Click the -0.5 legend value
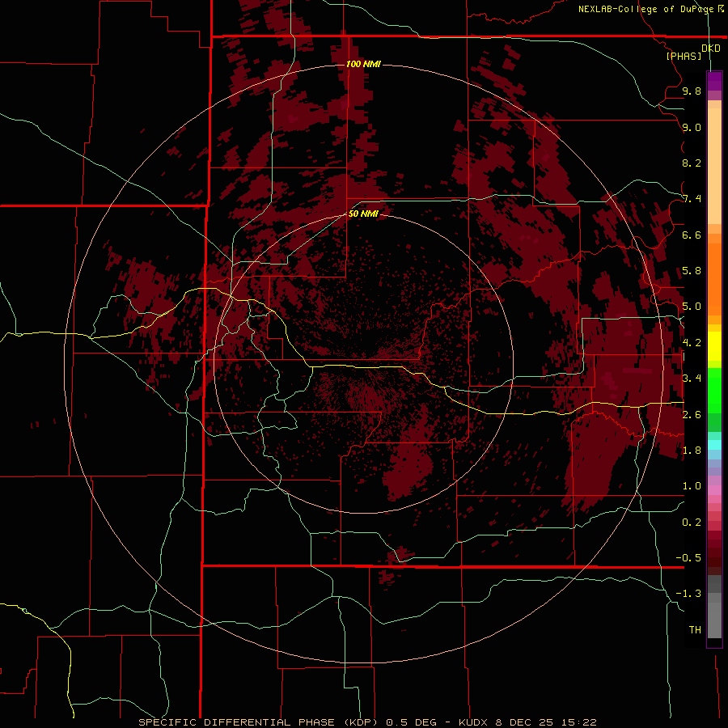This screenshot has width=728, height=728. click(688, 558)
